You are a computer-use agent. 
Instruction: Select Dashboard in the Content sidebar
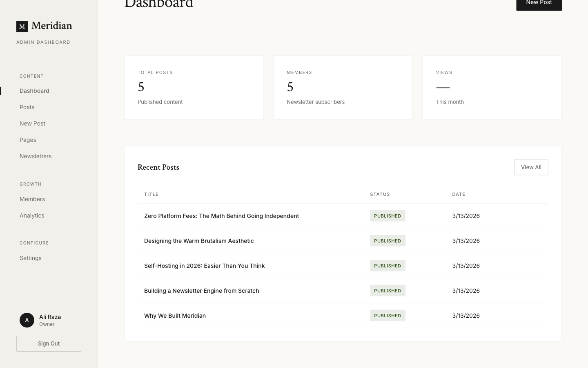(x=34, y=91)
